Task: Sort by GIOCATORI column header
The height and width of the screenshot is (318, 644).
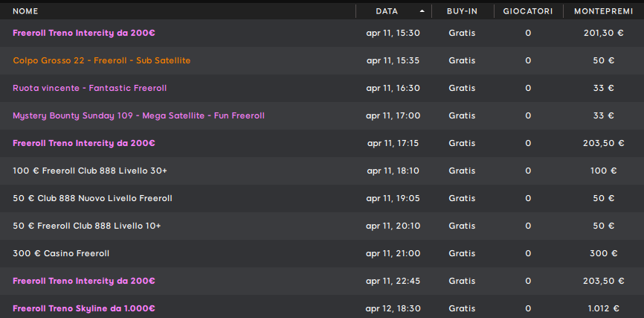Action: (527, 11)
